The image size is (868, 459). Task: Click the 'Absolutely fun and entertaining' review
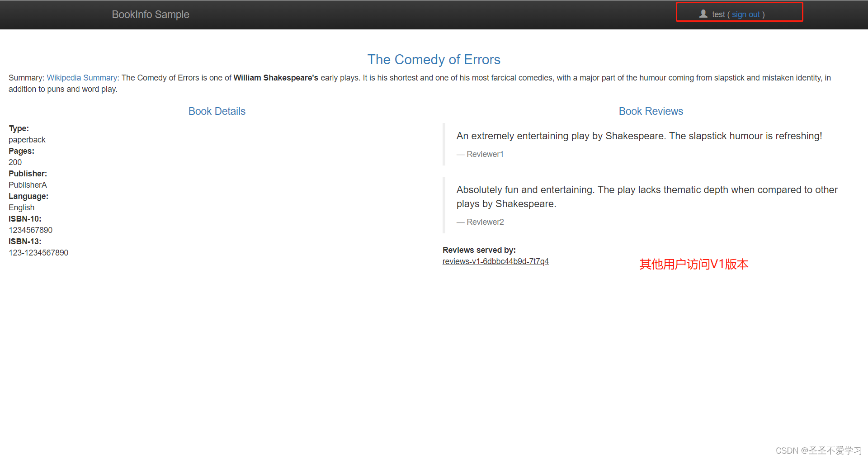[647, 197]
